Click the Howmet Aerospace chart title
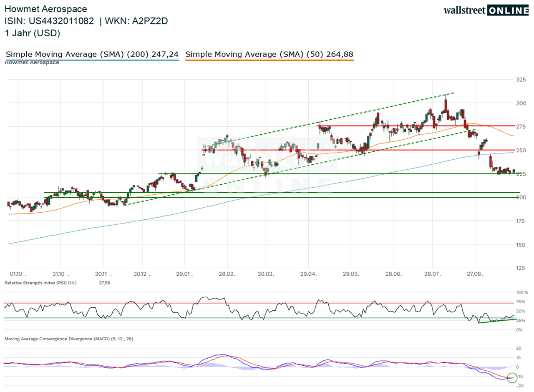Image resolution: width=534 pixels, height=392 pixels. click(46, 9)
